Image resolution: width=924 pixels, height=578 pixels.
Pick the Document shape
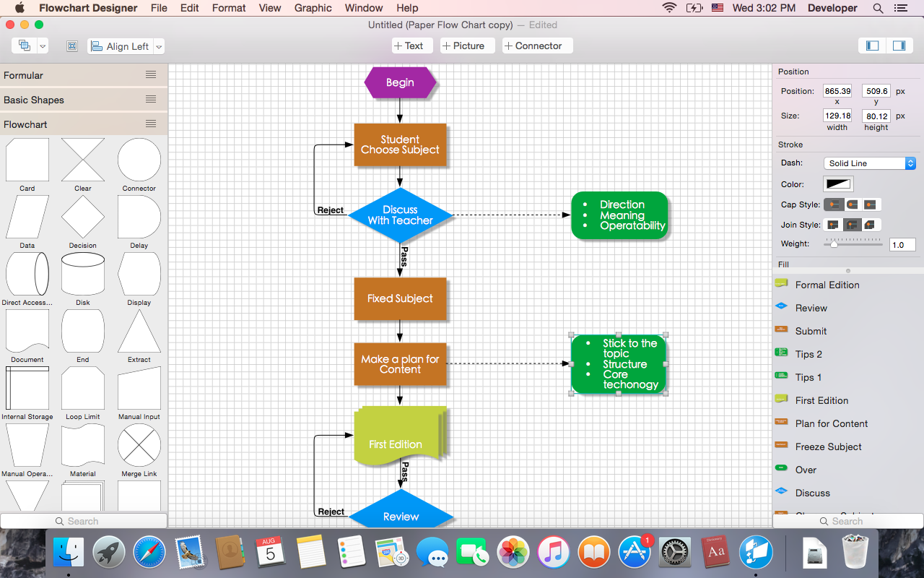pyautogui.click(x=27, y=331)
